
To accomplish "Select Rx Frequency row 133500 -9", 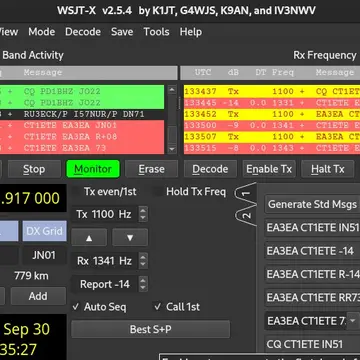I will tap(272, 126).
